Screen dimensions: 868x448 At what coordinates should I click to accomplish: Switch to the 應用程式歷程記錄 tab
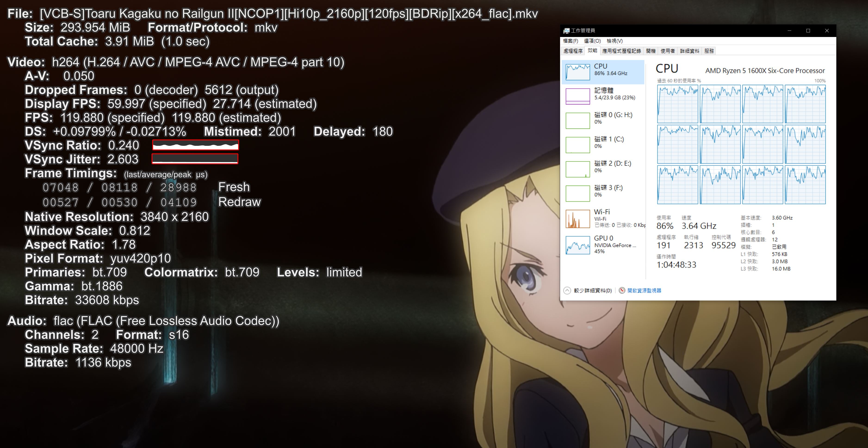(x=621, y=51)
